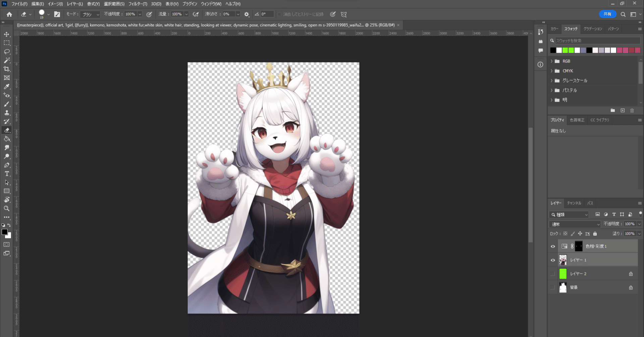Toggle lock transparent pixels
644x337 pixels.
[x=565, y=234]
